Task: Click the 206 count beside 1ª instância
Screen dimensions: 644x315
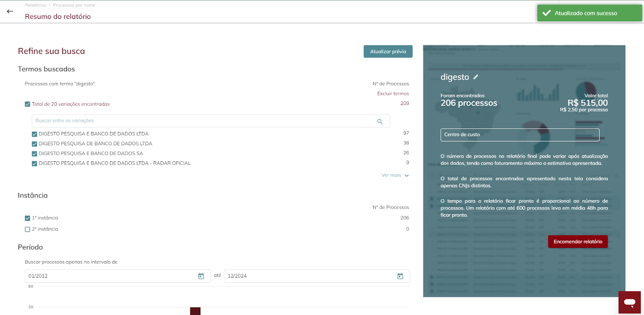Action: point(405,218)
